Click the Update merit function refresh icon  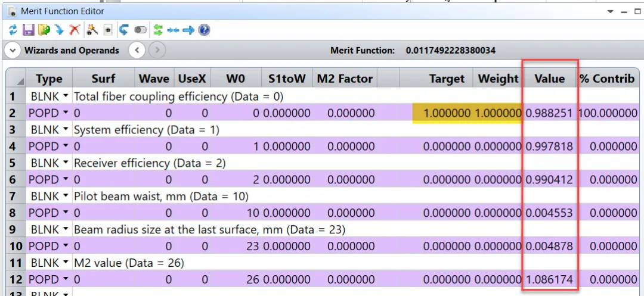pos(13,29)
